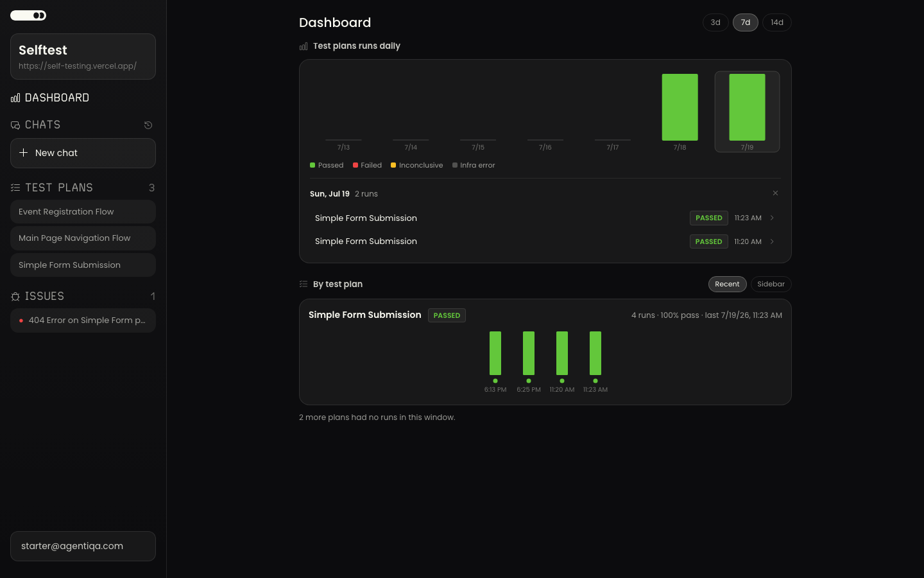The image size is (924, 578).
Task: Switch time range to 14d
Action: 777,22
